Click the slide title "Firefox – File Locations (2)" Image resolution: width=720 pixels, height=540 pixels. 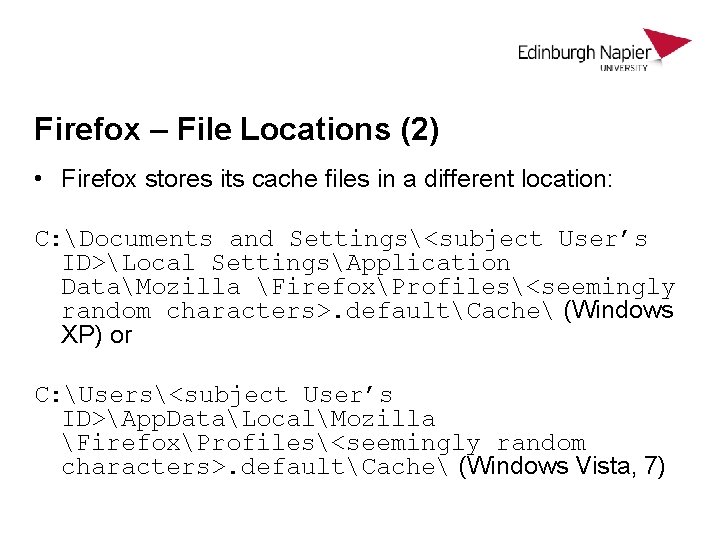237,129
